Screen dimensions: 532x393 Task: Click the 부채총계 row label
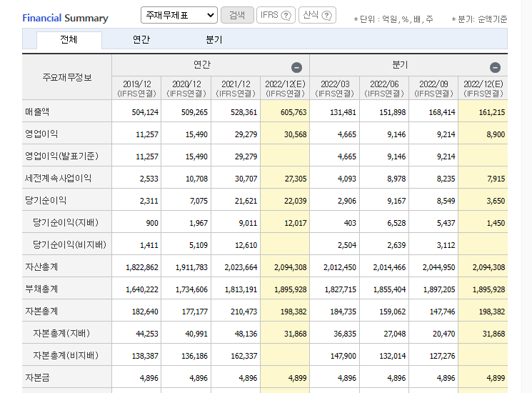(x=41, y=289)
